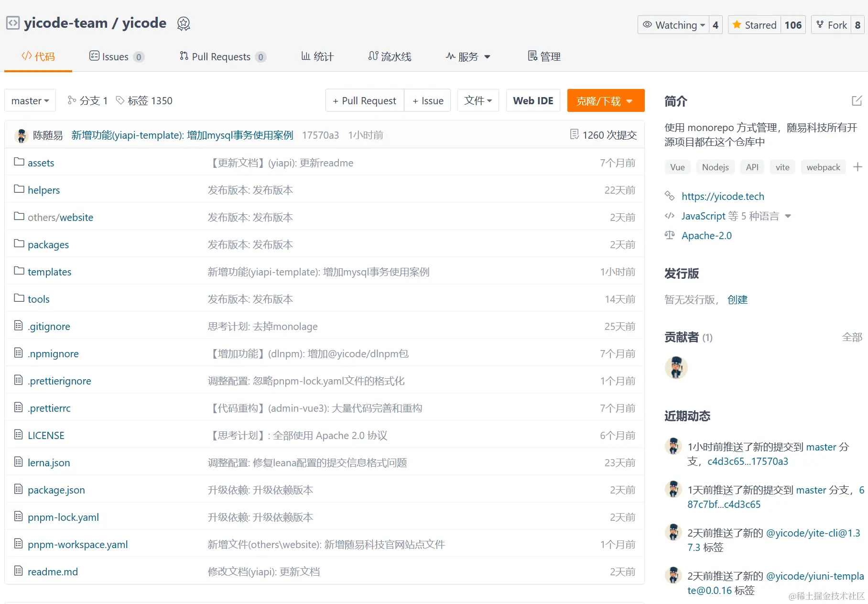Click the 1260 次提交 commits icon
The height and width of the screenshot is (604, 868).
pos(575,134)
